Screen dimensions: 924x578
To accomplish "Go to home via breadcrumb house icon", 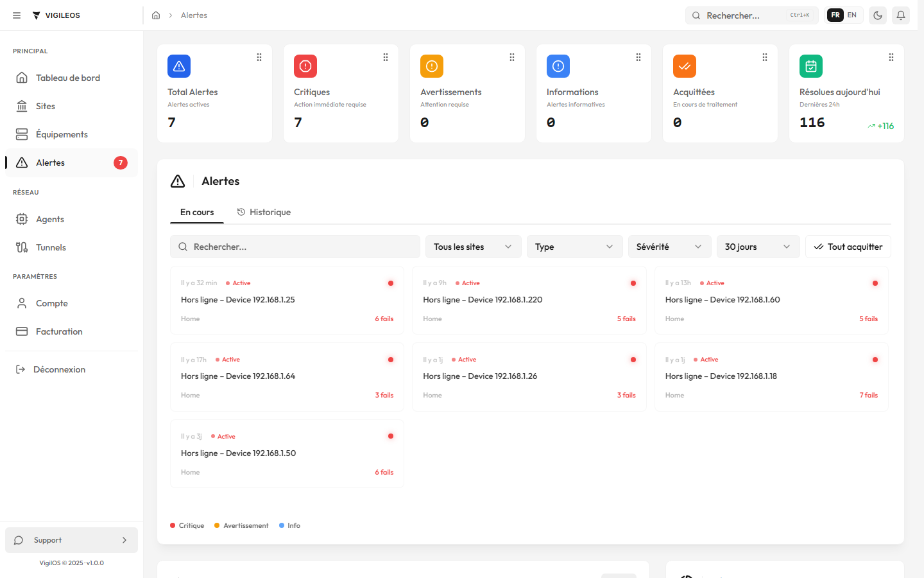I will (x=156, y=15).
